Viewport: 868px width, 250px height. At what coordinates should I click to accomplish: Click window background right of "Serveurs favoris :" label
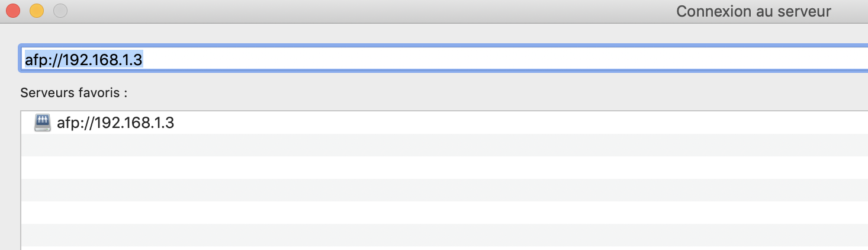414,93
